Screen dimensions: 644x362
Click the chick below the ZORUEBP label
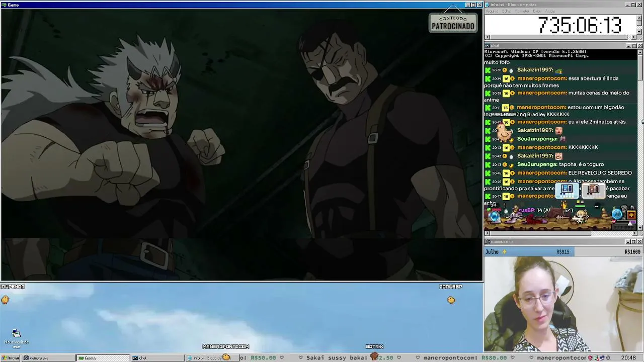[451, 300]
